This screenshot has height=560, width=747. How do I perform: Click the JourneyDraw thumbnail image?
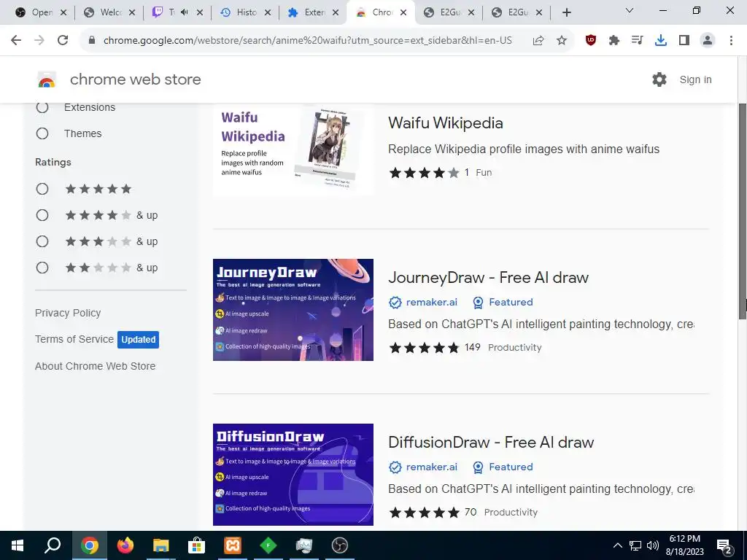tap(293, 309)
